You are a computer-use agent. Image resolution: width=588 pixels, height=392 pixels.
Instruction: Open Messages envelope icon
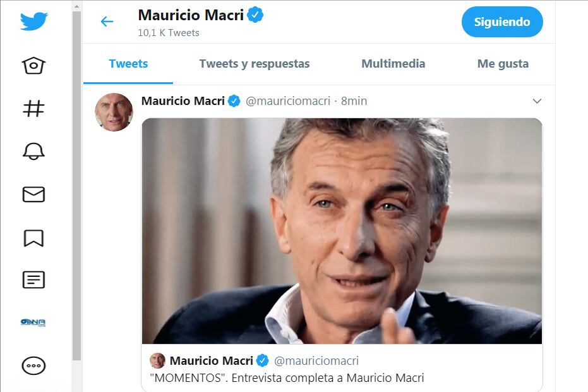pyautogui.click(x=33, y=194)
